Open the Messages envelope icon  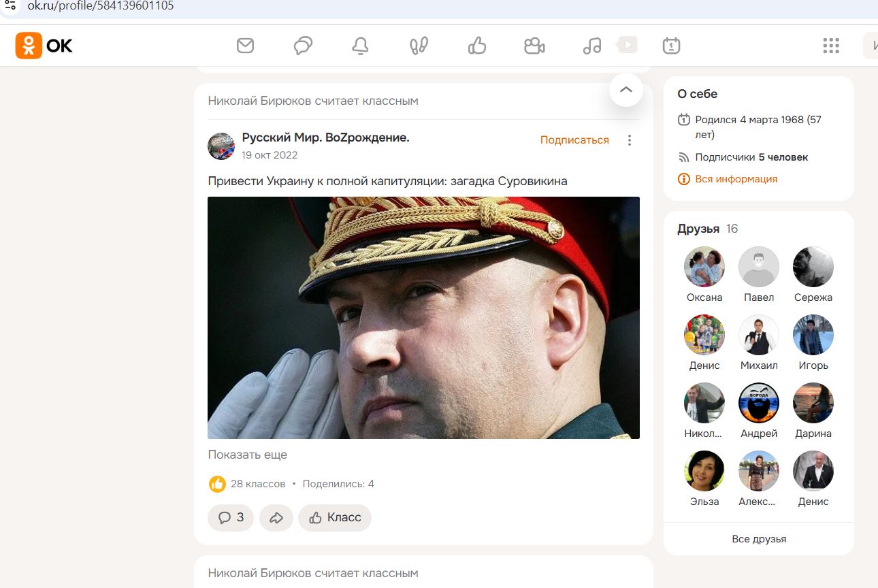click(x=245, y=46)
